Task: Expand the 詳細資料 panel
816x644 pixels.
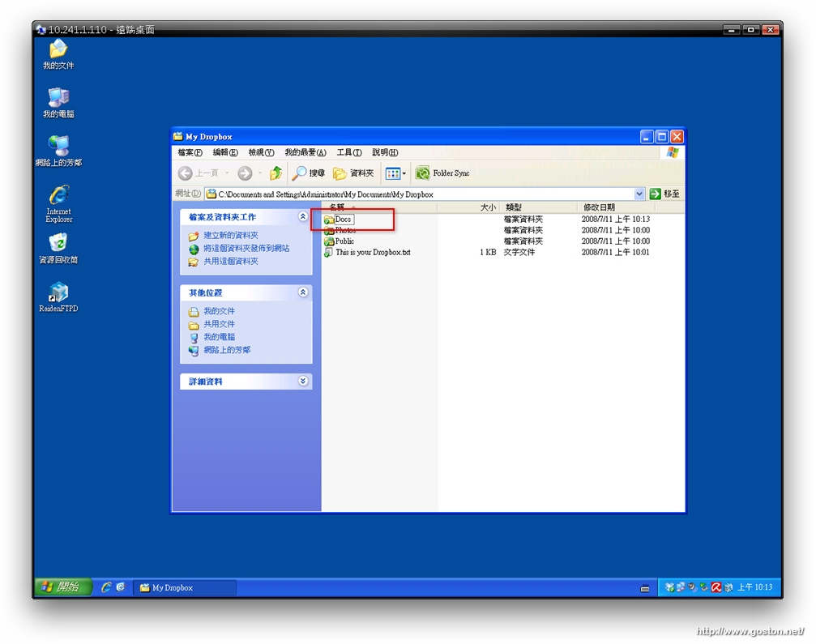Action: pos(302,382)
